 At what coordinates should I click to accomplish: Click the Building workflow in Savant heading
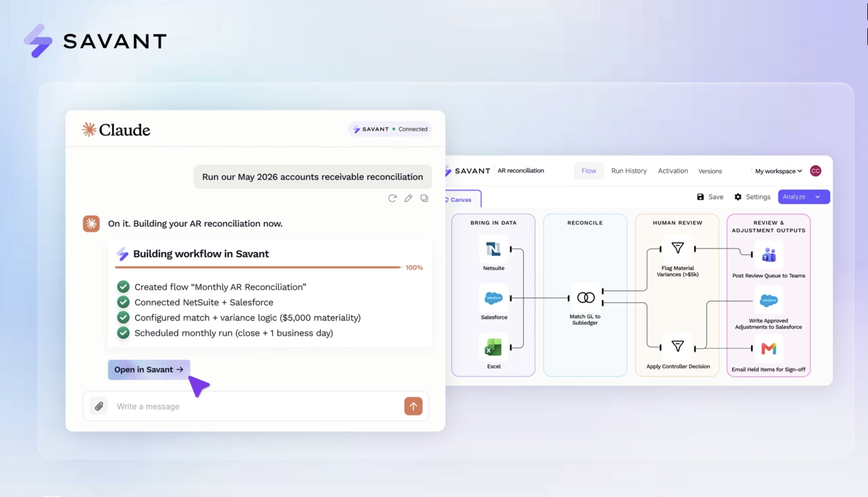[x=201, y=254]
